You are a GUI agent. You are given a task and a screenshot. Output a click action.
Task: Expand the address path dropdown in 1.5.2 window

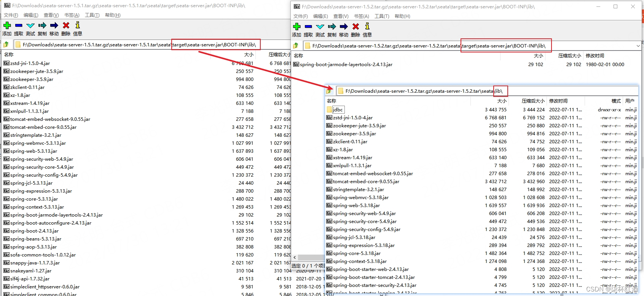click(638, 46)
